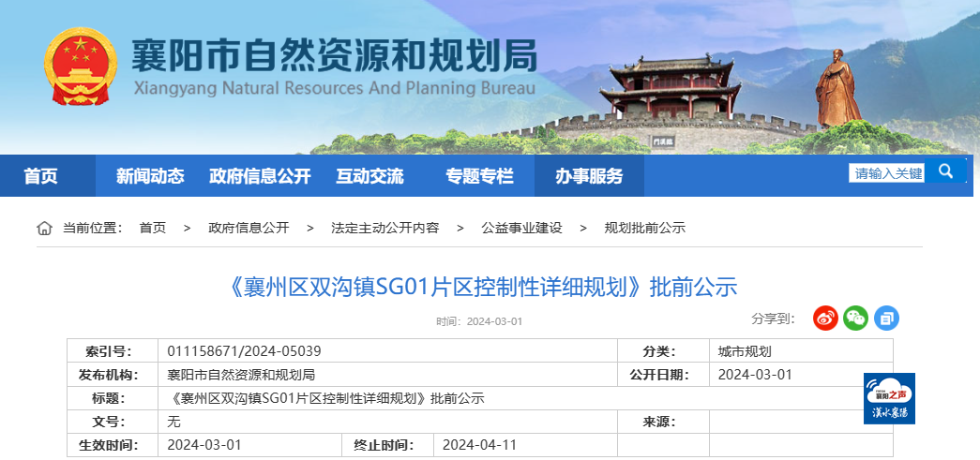Share the notice via the WeChat icon

pos(855,319)
